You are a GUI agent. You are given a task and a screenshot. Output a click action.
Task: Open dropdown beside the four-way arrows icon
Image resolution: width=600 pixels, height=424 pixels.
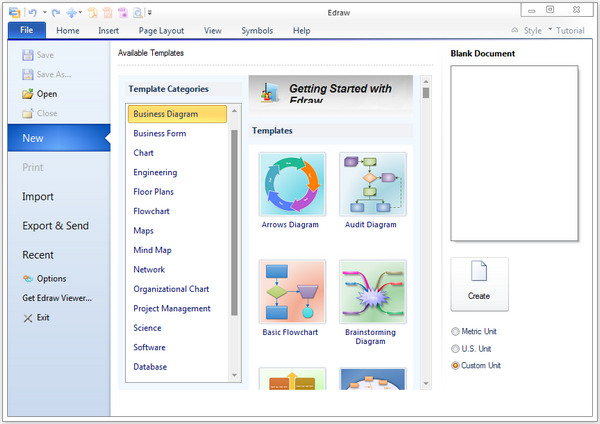[80, 13]
